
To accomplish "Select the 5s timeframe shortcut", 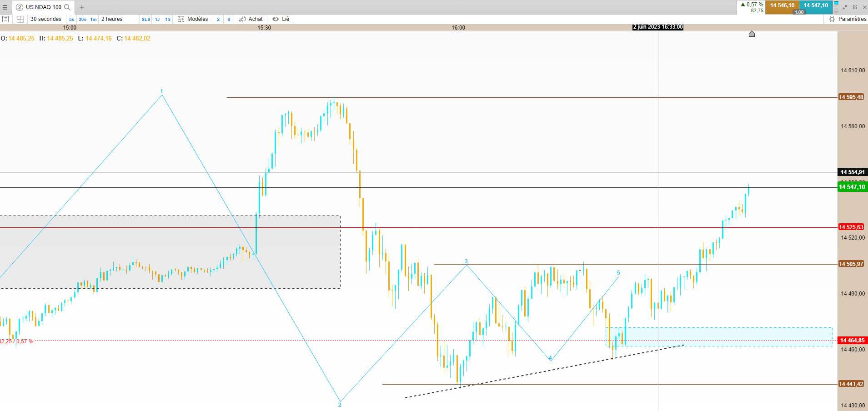I will 71,19.
